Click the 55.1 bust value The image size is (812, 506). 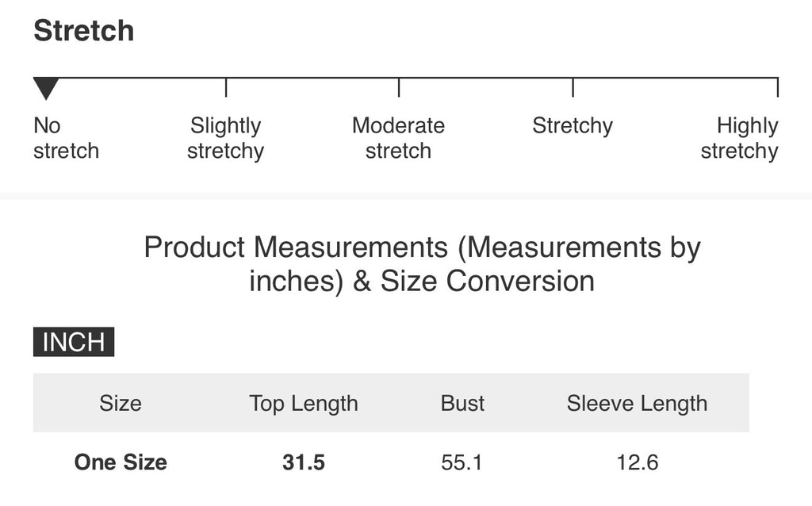[462, 462]
